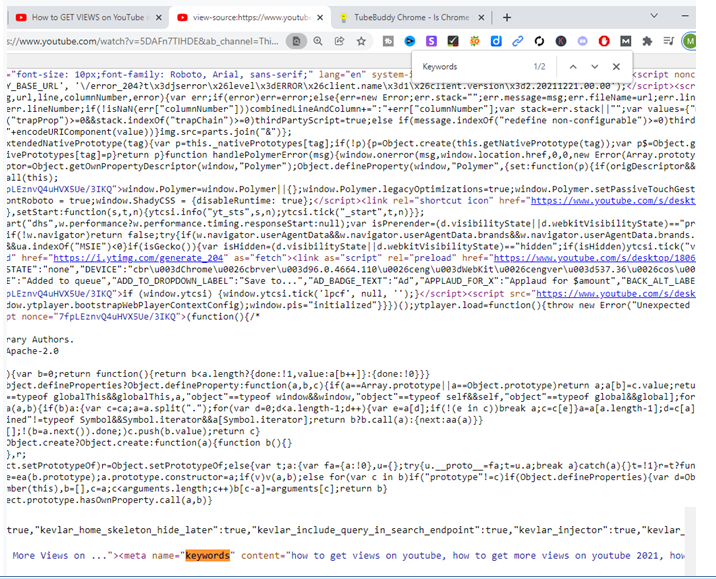Image resolution: width=716 pixels, height=579 pixels.
Task: Click the blue 'd' extension icon
Action: pyautogui.click(x=496, y=41)
